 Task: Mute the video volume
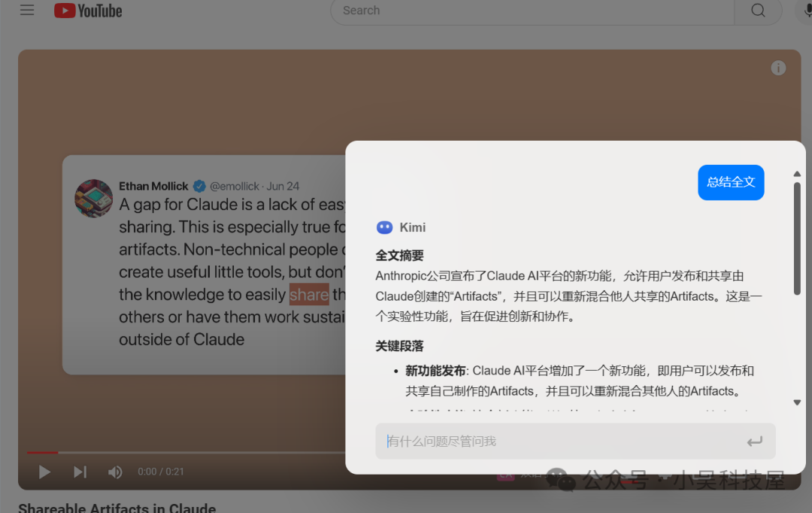115,472
